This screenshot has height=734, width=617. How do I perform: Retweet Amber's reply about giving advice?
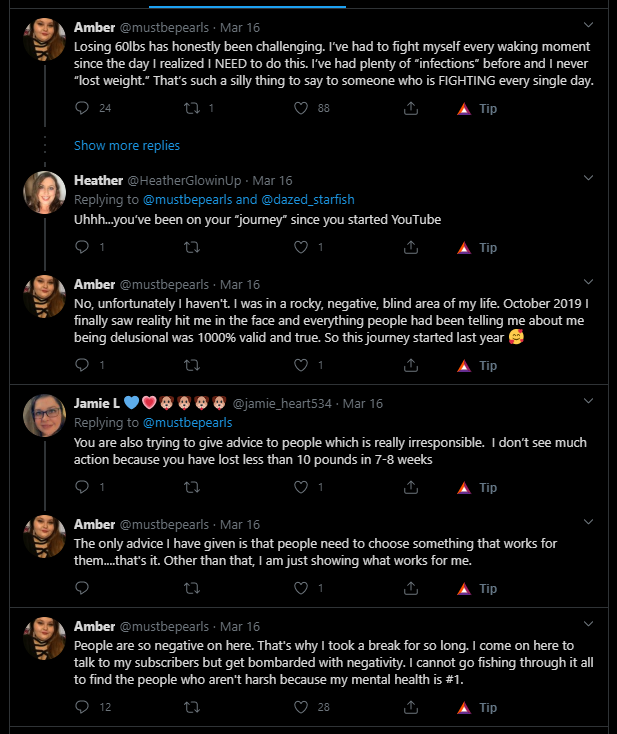tap(191, 588)
